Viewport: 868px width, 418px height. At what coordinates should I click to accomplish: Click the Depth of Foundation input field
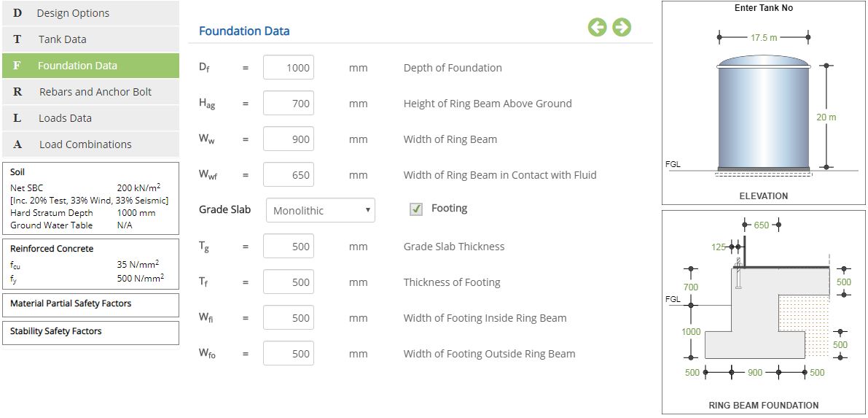(289, 68)
